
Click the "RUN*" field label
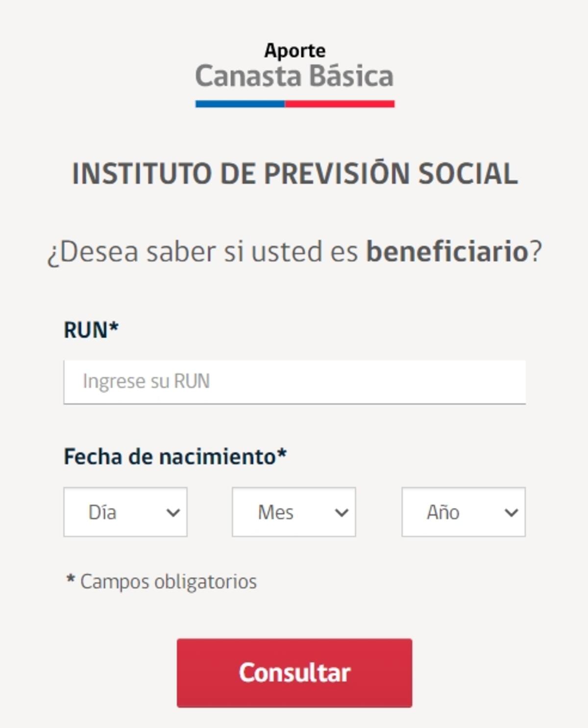pos(91,330)
